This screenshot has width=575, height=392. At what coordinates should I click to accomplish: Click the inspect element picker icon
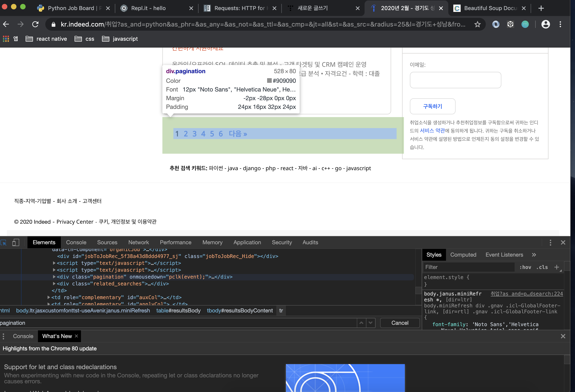(x=4, y=242)
